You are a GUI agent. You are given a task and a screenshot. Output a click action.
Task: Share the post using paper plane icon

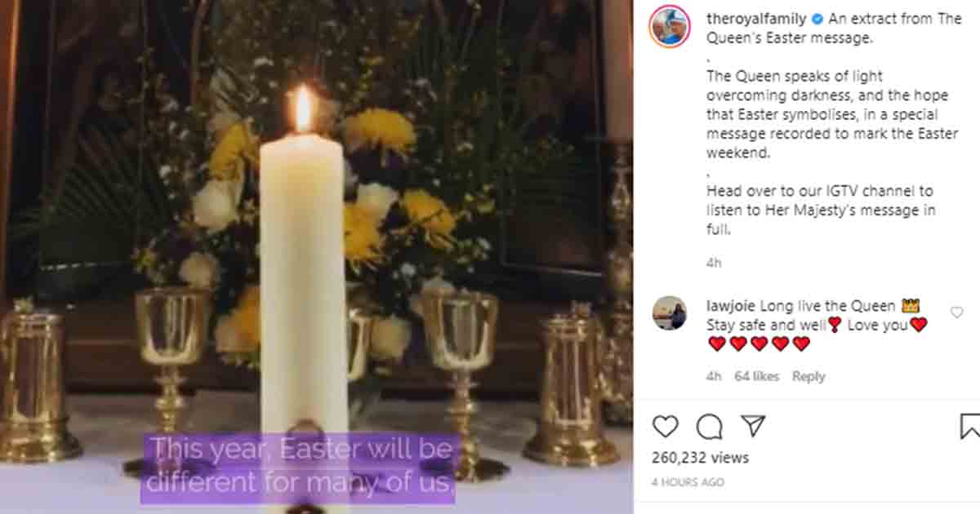[753, 426]
